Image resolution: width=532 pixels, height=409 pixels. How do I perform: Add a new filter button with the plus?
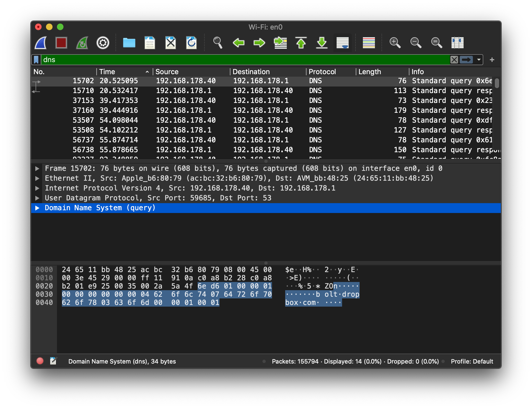(x=492, y=60)
